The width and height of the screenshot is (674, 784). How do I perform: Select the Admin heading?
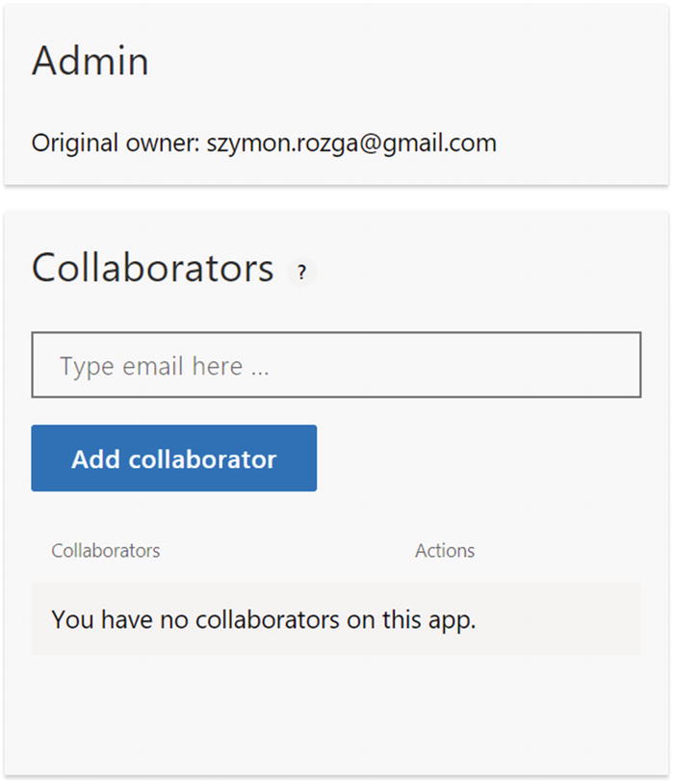click(91, 62)
